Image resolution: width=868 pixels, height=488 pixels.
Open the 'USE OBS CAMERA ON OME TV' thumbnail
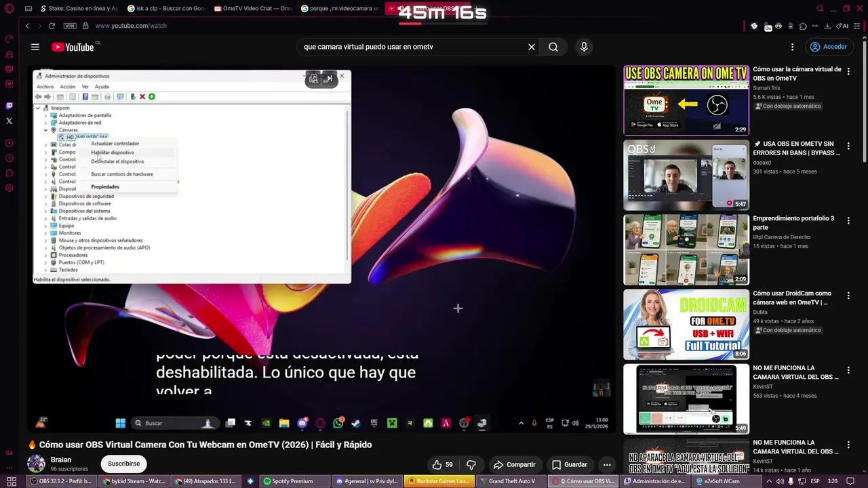(686, 100)
